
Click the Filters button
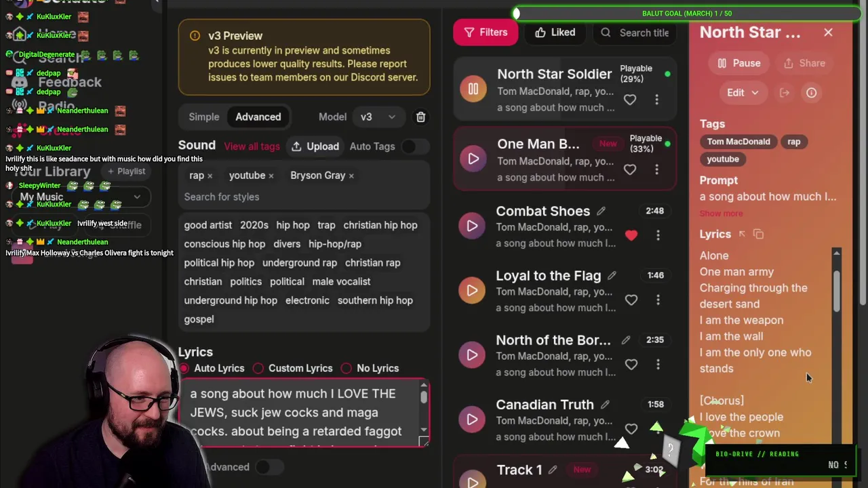click(486, 33)
